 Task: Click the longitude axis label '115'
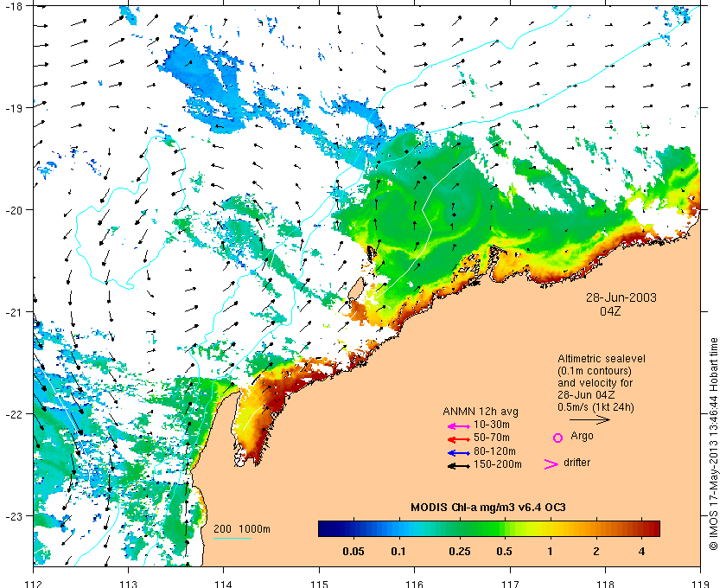coord(319,584)
